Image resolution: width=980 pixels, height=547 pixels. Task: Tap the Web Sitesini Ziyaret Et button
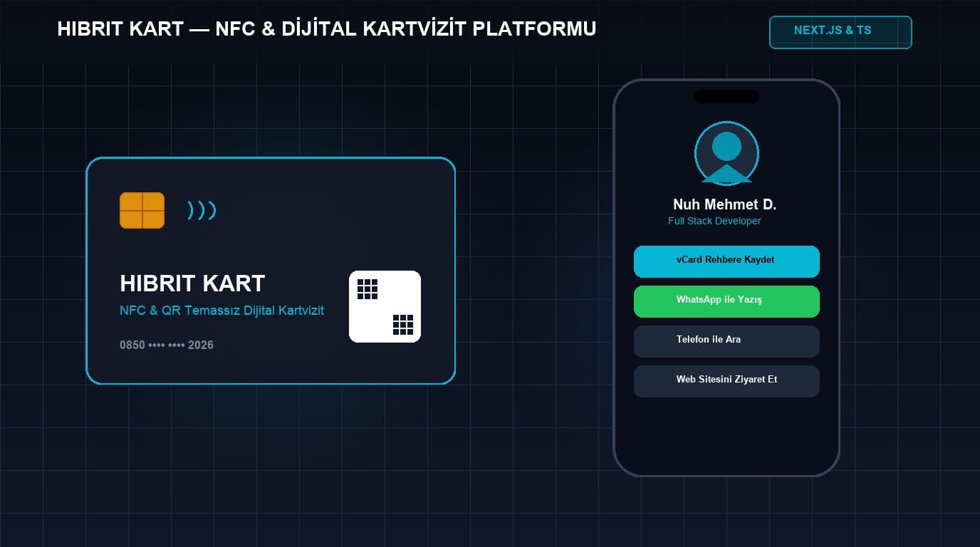tap(726, 381)
